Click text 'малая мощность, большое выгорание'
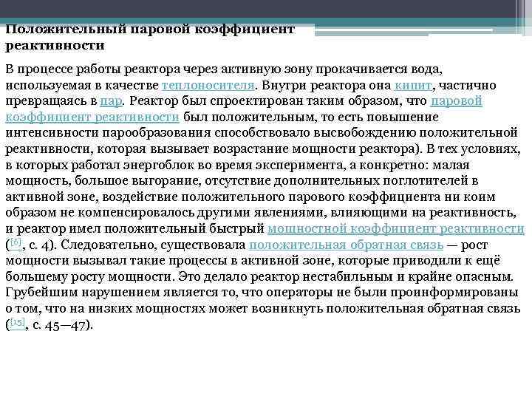Image resolution: width=532 pixels, height=399 pixels. click(x=237, y=173)
